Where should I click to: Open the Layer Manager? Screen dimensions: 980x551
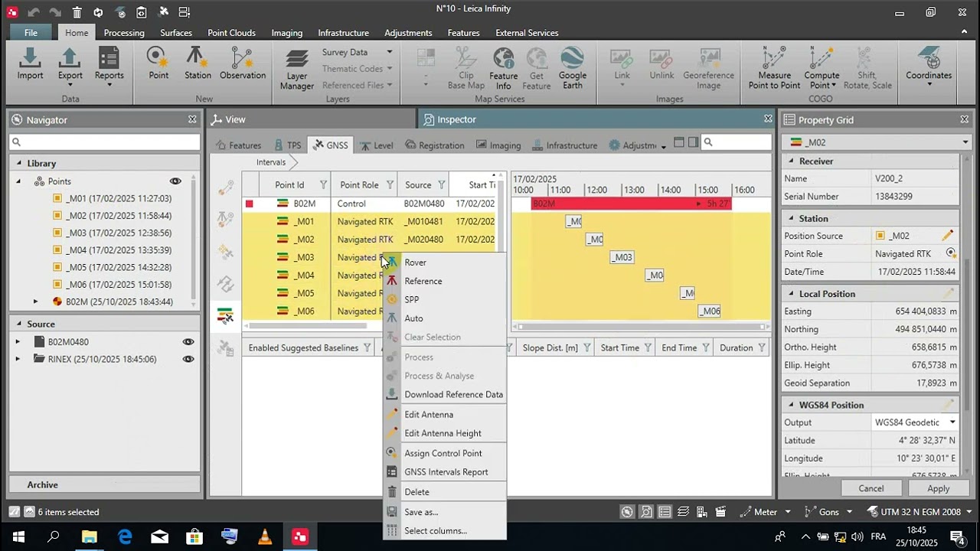tap(297, 69)
